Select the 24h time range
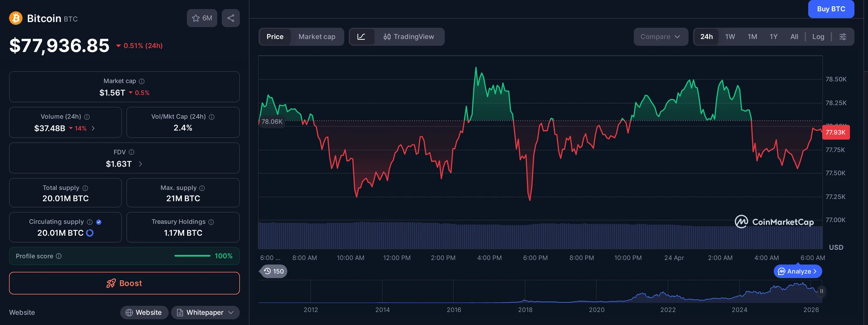This screenshot has width=868, height=325. pyautogui.click(x=707, y=37)
